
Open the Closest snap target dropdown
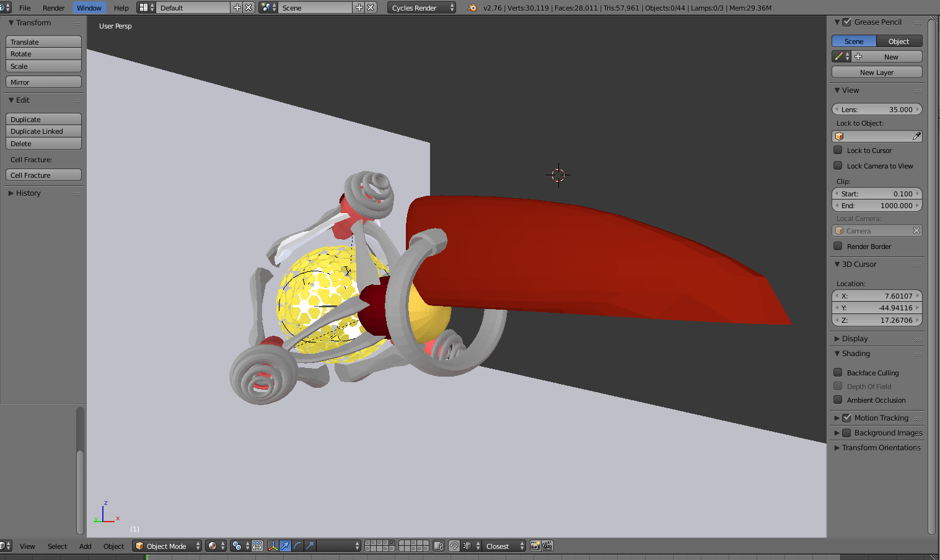point(504,546)
